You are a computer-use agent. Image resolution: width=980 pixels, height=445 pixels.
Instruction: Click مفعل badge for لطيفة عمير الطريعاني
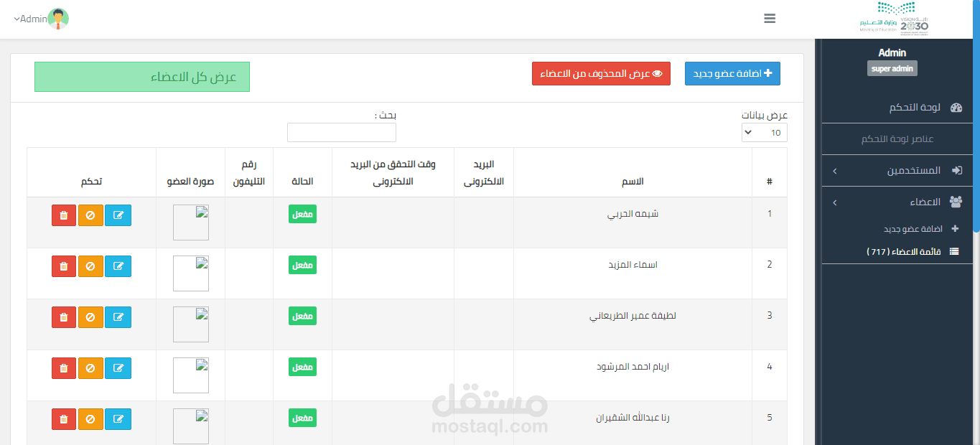[x=303, y=316]
